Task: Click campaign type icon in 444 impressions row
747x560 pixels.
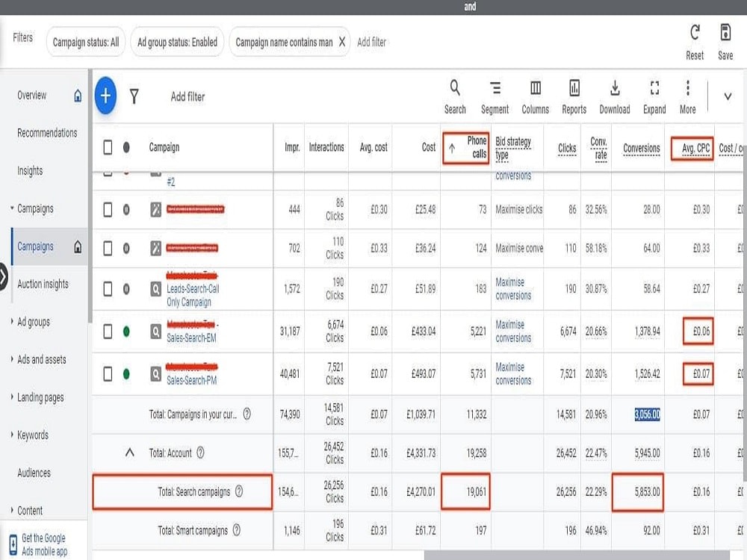Action: (x=156, y=210)
